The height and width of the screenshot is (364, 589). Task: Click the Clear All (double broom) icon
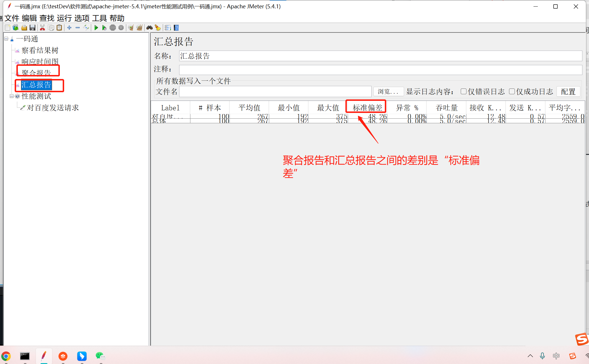[x=139, y=28]
